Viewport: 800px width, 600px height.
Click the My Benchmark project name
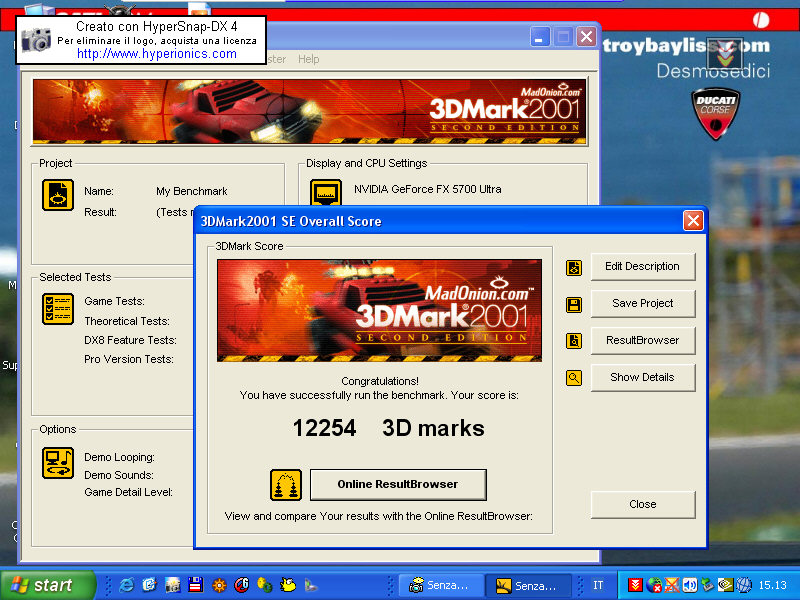pyautogui.click(x=192, y=191)
